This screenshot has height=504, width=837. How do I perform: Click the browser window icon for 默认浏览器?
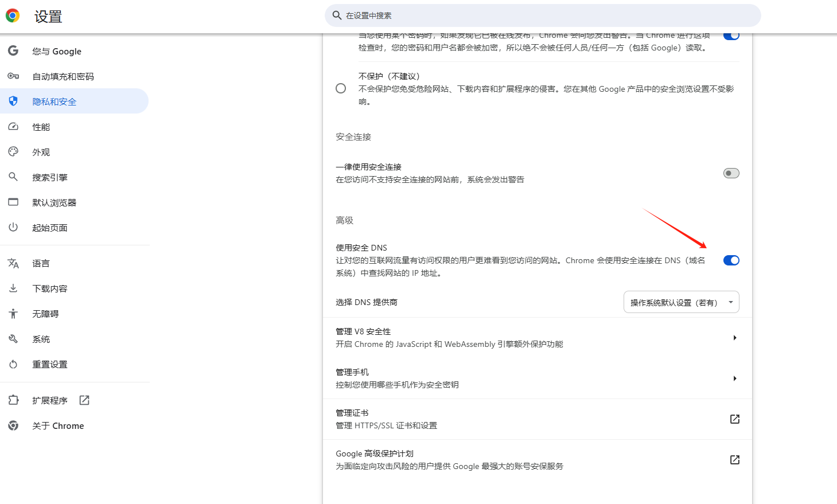[13, 202]
